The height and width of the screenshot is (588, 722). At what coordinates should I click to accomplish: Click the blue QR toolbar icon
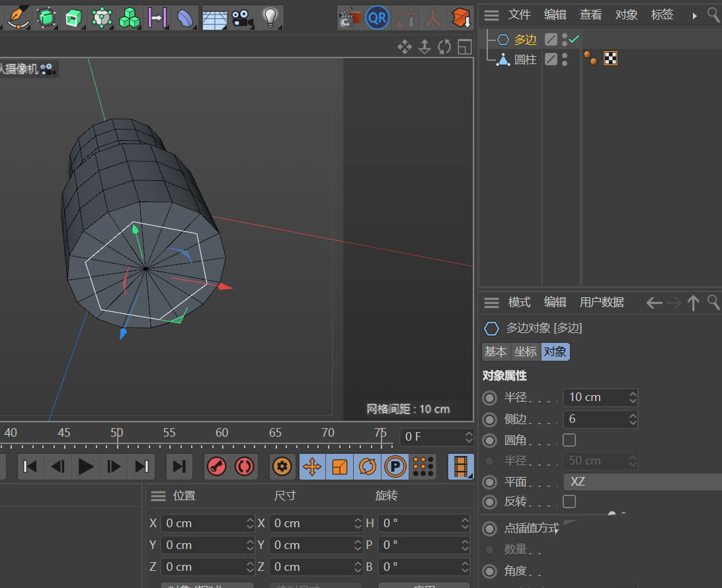coord(377,18)
